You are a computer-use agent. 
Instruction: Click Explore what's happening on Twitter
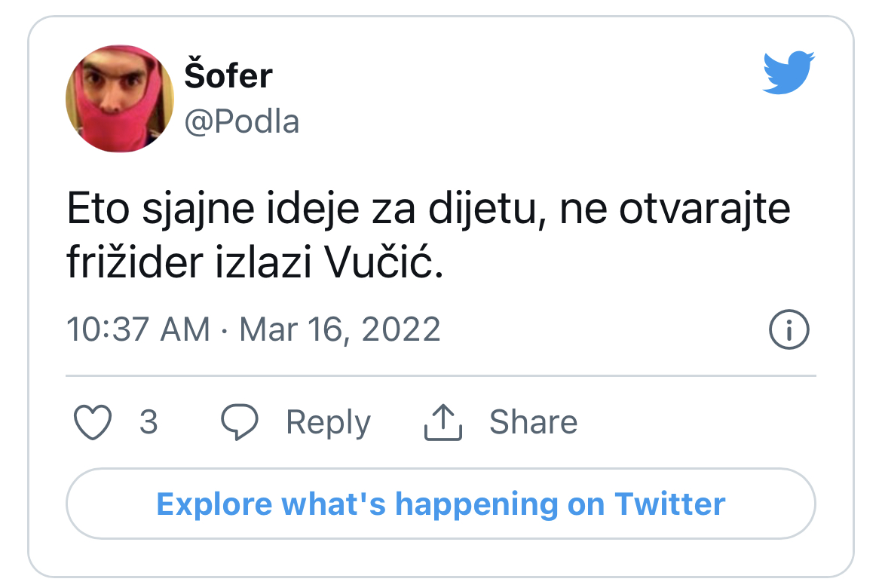point(441,504)
